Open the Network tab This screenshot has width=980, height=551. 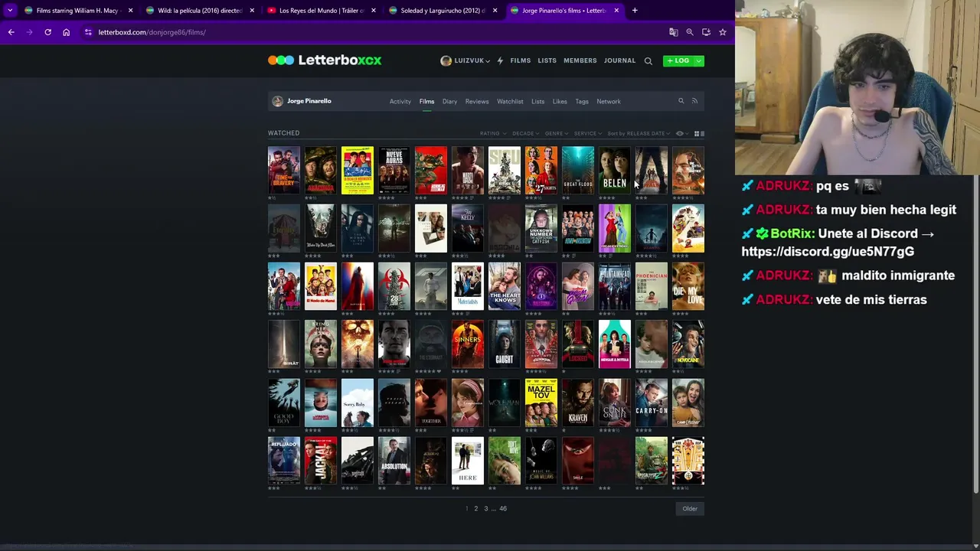(x=609, y=101)
